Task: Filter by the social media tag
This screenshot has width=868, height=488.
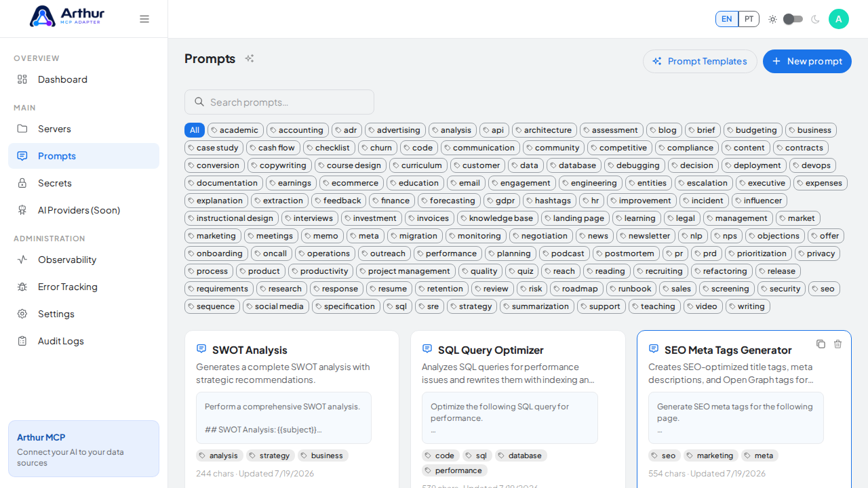Action: [x=276, y=306]
